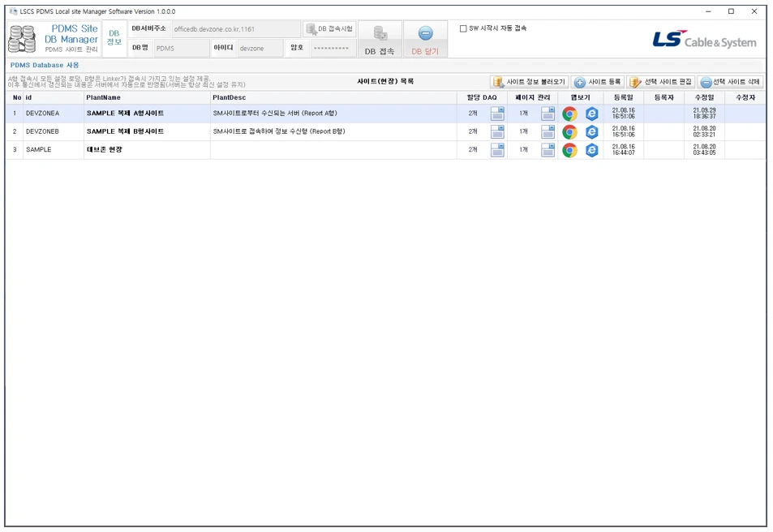This screenshot has width=773, height=532.
Task: Open DEVZONEB web view in Internet Explorer
Action: coord(591,132)
